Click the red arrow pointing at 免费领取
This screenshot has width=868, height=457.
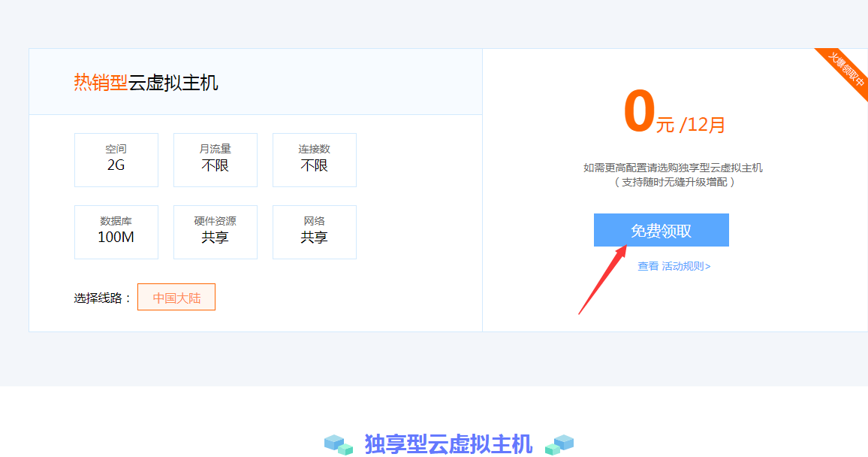pos(609,278)
